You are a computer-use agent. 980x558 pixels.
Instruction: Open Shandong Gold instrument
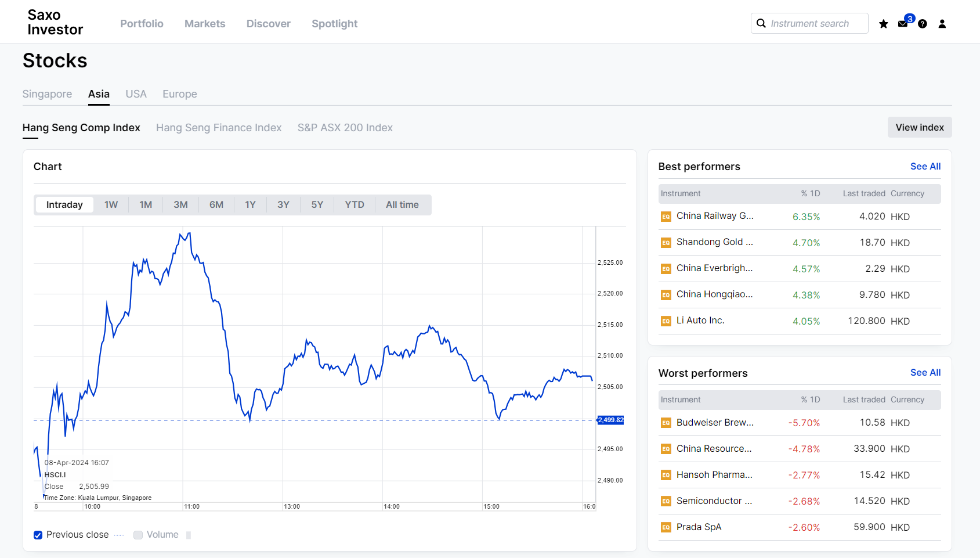pyautogui.click(x=715, y=242)
